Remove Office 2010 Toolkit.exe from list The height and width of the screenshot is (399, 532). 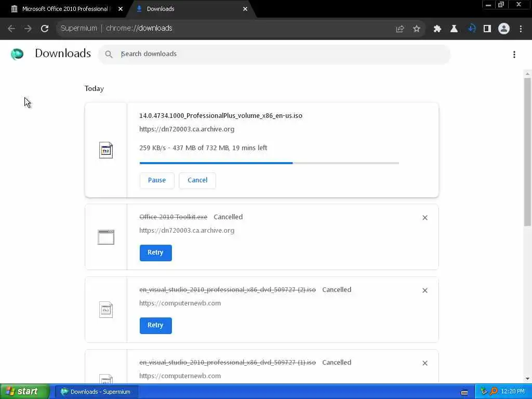425,218
